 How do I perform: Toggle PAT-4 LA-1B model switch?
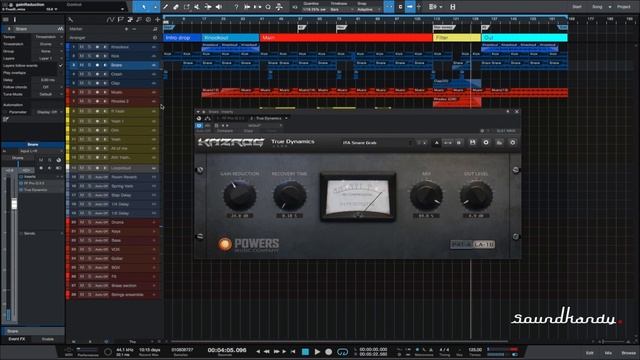tap(473, 244)
